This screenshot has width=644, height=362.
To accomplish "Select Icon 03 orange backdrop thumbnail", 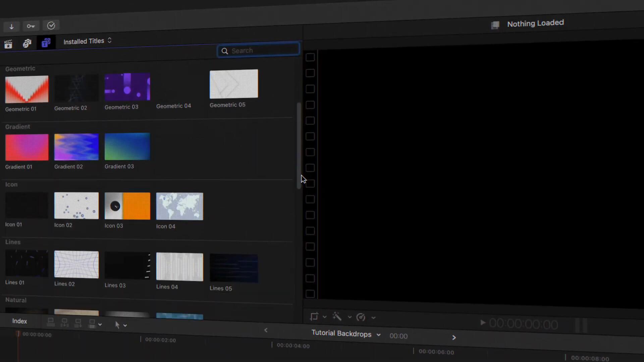I will pyautogui.click(x=127, y=205).
